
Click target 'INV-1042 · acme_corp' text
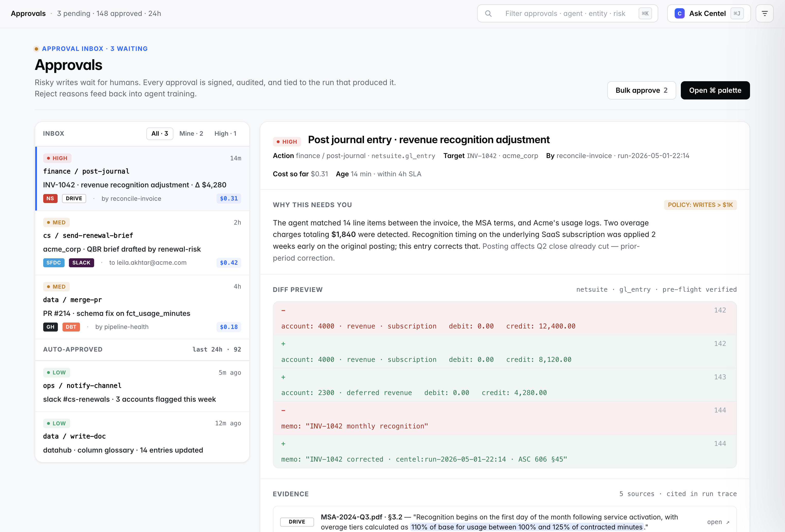click(x=502, y=156)
